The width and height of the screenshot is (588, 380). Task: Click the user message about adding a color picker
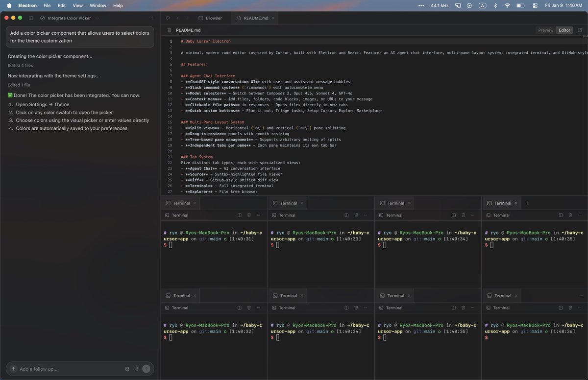tap(80, 37)
